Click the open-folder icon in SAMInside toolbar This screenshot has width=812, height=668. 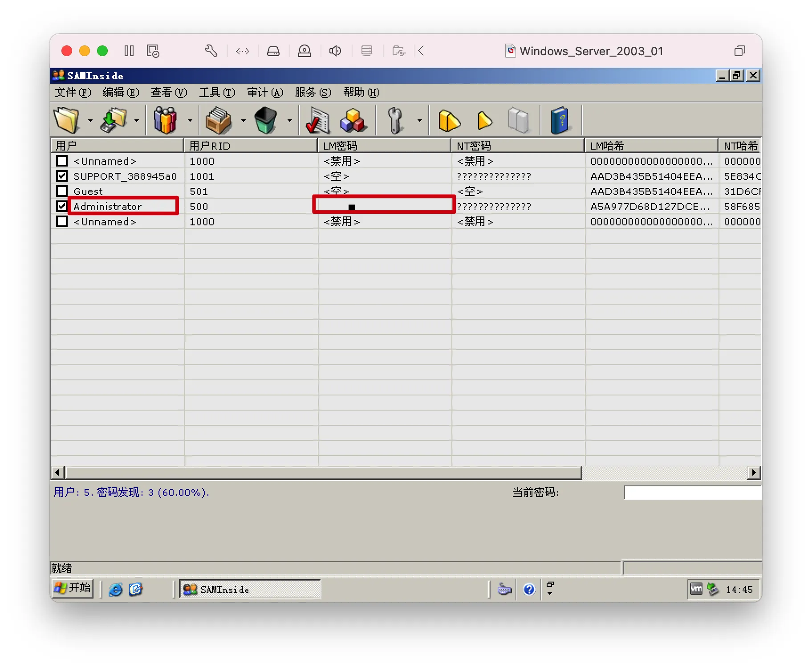pyautogui.click(x=67, y=120)
